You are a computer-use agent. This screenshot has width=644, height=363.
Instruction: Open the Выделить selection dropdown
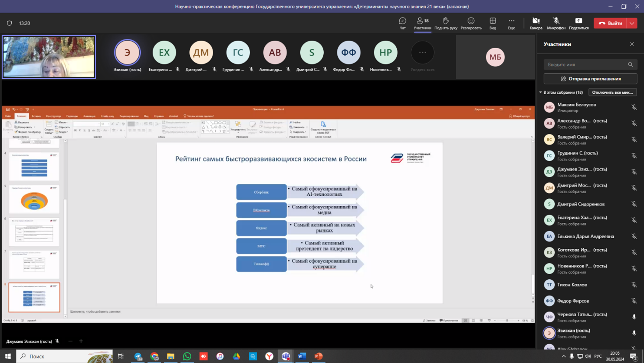pos(298,132)
